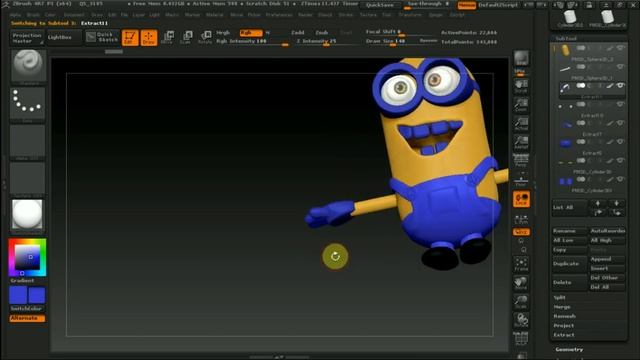Open the material sphere selector
The width and height of the screenshot is (640, 360).
[x=27, y=215]
